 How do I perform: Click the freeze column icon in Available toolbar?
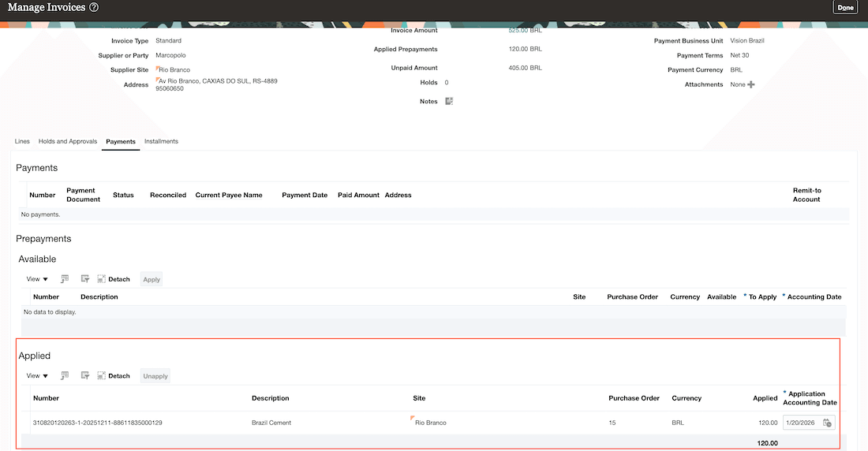point(65,279)
